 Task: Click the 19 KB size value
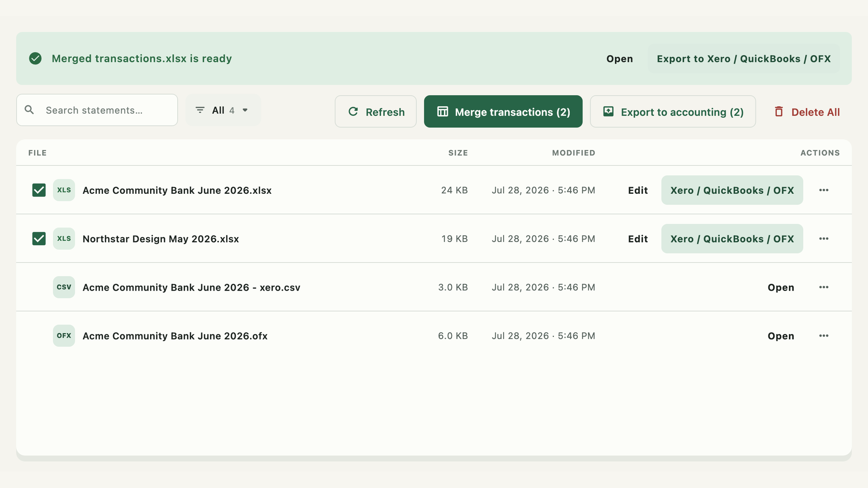click(x=454, y=239)
